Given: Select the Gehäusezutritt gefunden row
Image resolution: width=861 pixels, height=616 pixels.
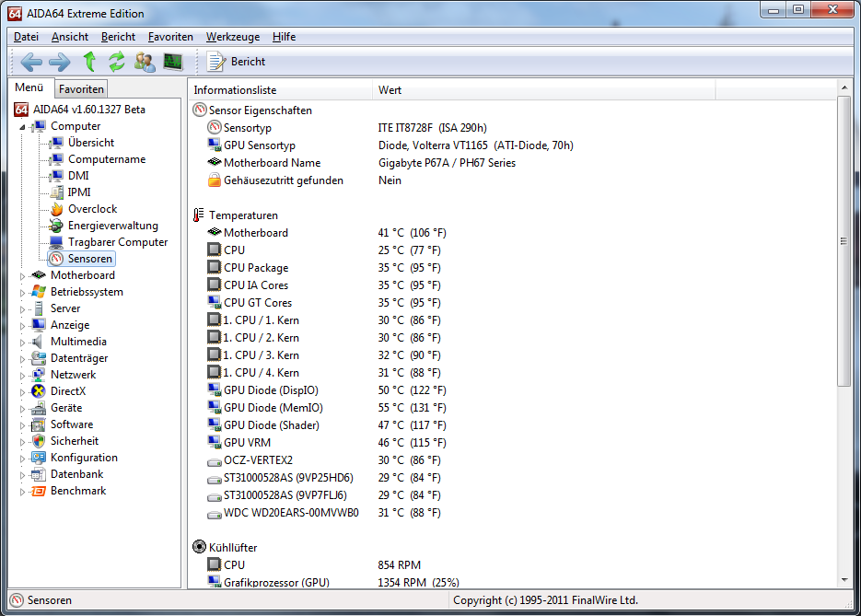Looking at the screenshot, I should point(284,180).
